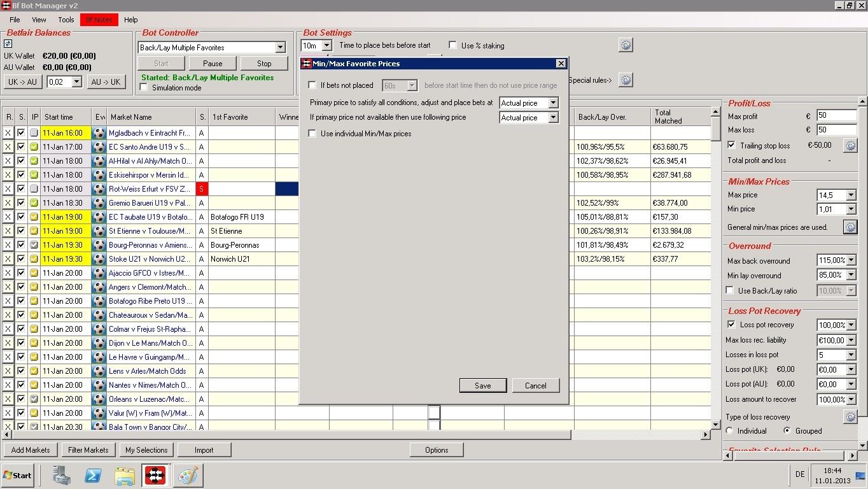Viewport: 868px width, 489px height.
Task: Toggle Simulation mode checkbox
Action: (x=144, y=88)
